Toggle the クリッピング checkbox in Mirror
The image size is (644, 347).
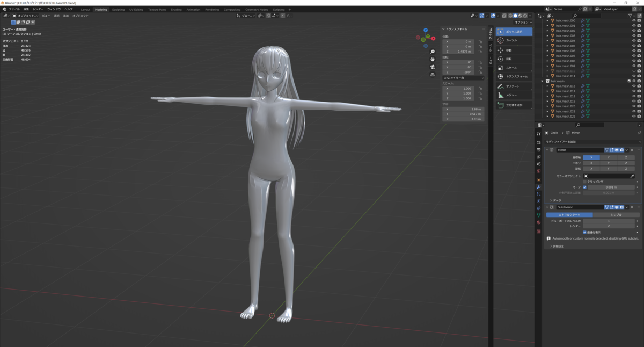(584, 182)
